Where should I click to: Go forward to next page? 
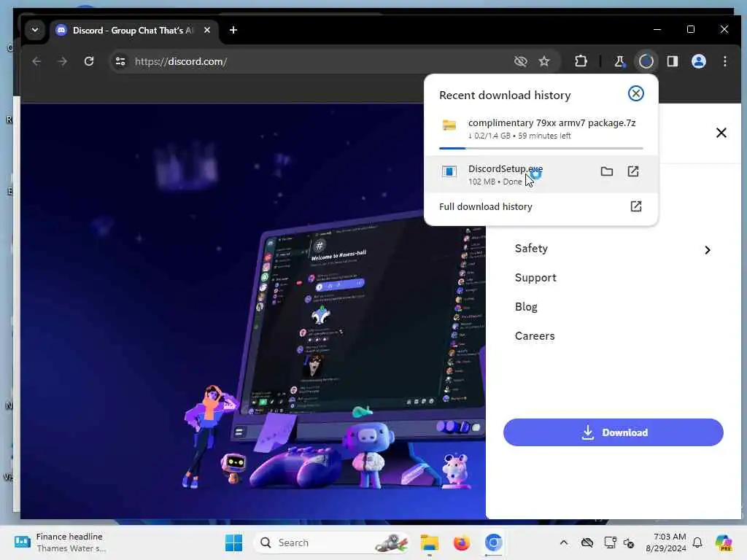[x=63, y=61]
